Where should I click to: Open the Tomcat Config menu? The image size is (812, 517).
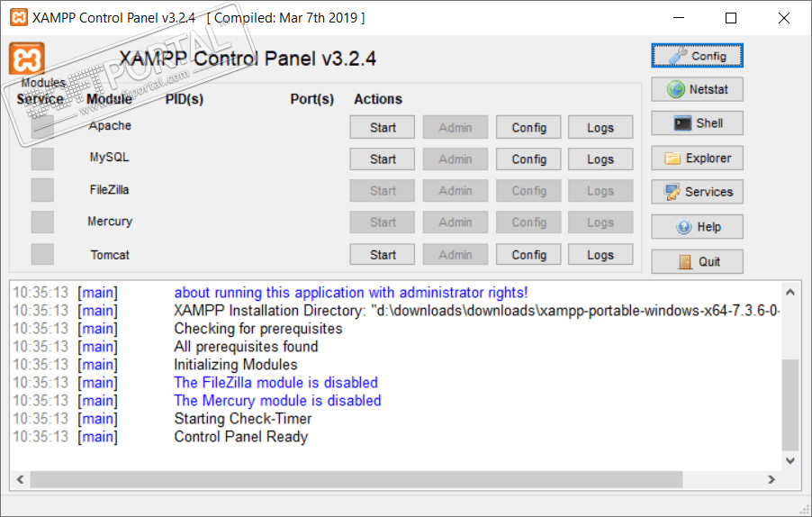tap(528, 255)
